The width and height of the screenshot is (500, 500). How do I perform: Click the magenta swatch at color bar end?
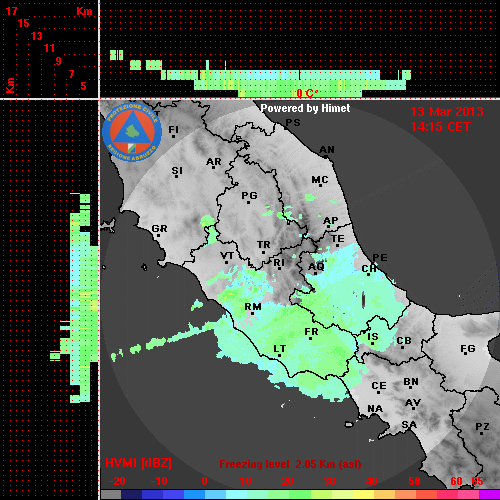point(489,495)
